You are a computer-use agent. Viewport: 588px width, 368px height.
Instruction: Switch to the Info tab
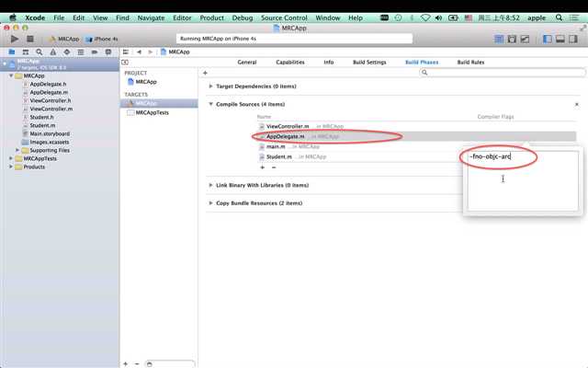329,63
